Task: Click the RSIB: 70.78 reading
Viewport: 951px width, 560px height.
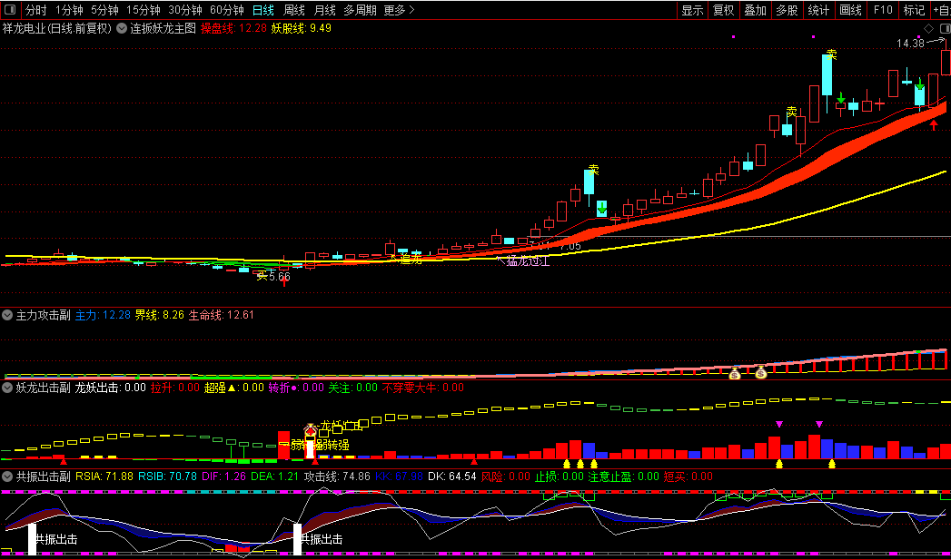Action: click(167, 476)
